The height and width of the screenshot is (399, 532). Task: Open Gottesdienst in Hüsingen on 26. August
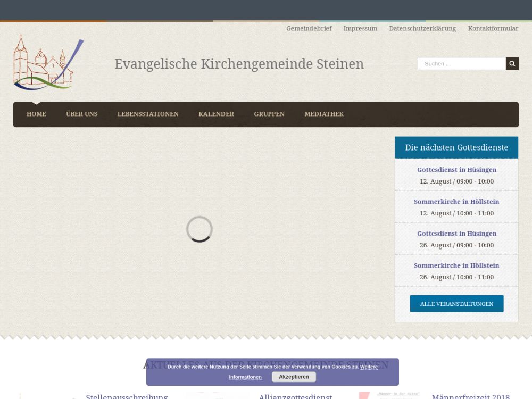[x=456, y=234]
